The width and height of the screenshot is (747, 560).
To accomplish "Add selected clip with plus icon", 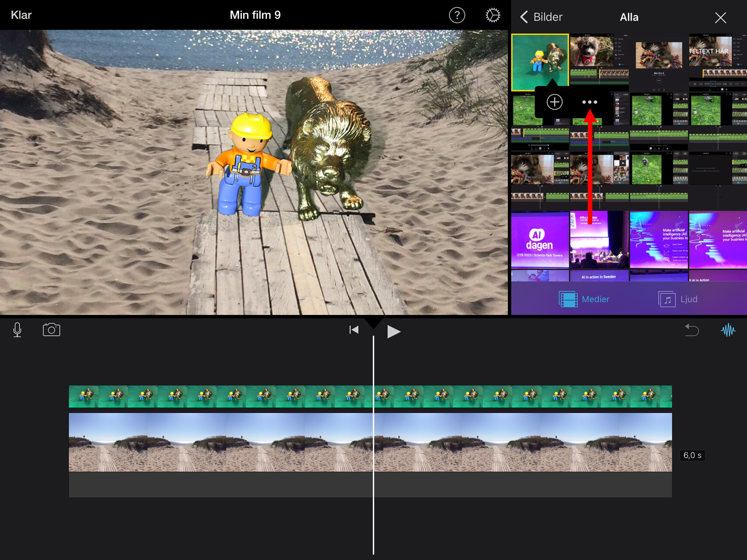I will [x=554, y=102].
